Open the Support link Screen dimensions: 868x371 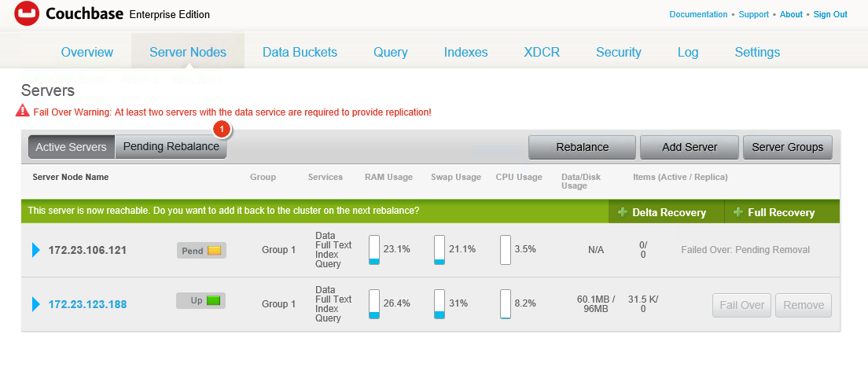pyautogui.click(x=753, y=14)
